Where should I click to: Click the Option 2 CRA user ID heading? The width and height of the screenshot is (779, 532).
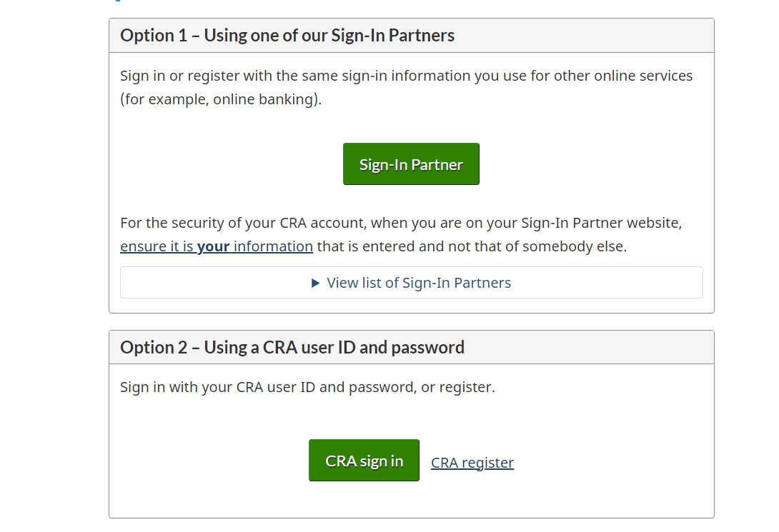click(292, 348)
